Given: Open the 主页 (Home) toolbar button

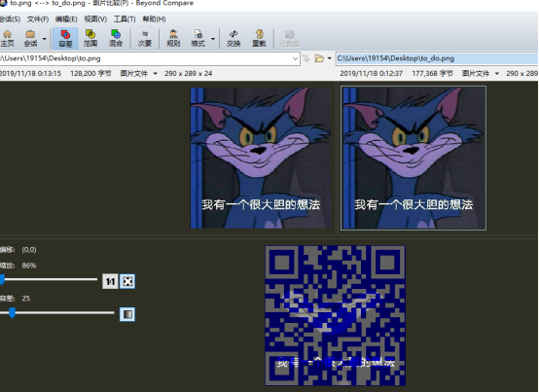Looking at the screenshot, I should click(x=7, y=38).
